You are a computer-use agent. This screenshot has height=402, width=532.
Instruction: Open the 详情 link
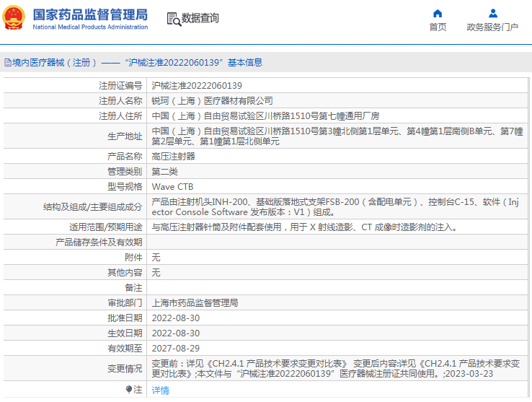point(160,390)
